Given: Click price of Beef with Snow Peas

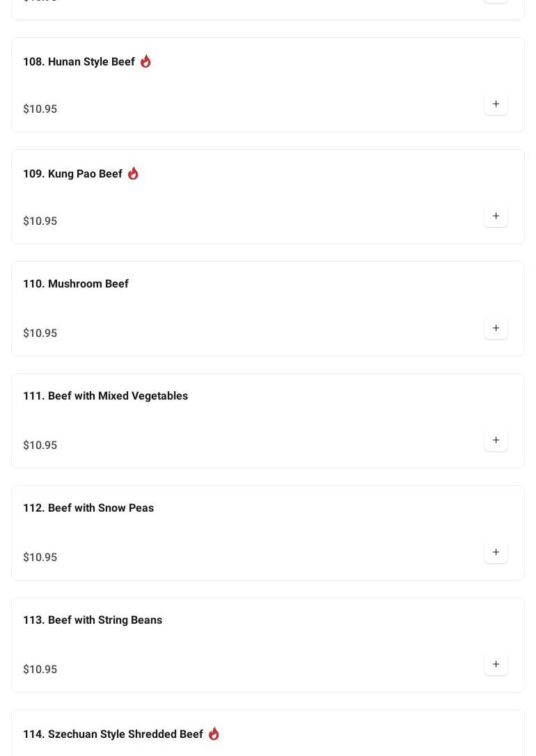Looking at the screenshot, I should (40, 558).
